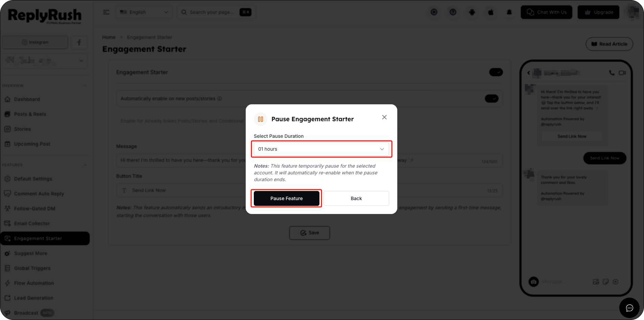Click the camera icon in phone preview

[534, 282]
